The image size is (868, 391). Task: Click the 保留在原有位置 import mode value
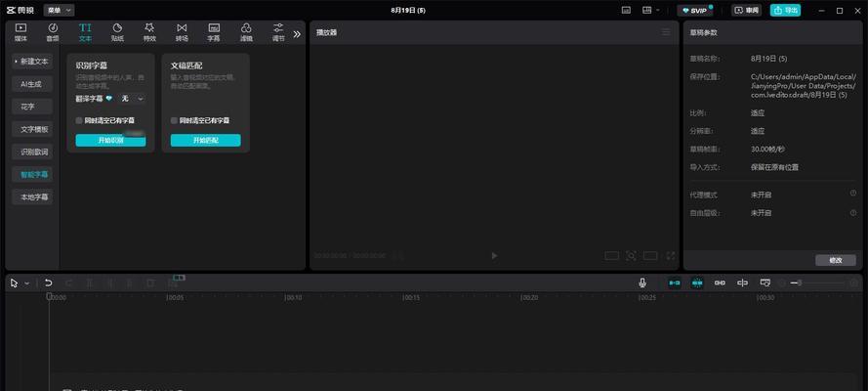774,167
